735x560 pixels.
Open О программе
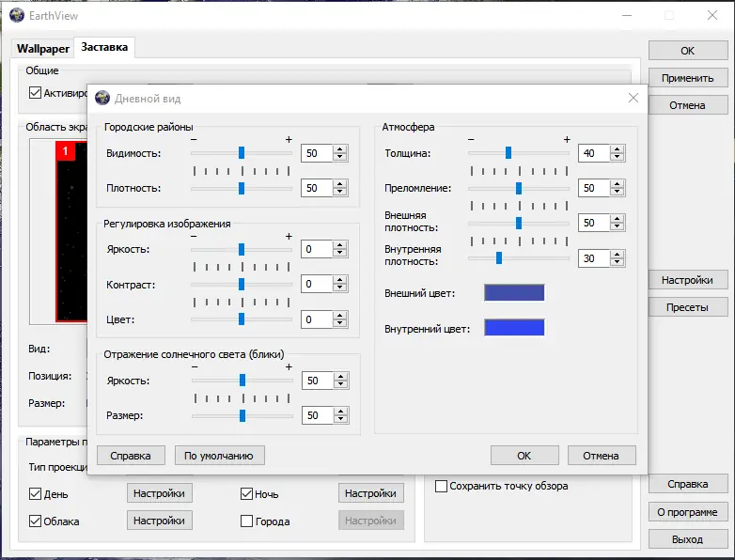[x=688, y=512]
